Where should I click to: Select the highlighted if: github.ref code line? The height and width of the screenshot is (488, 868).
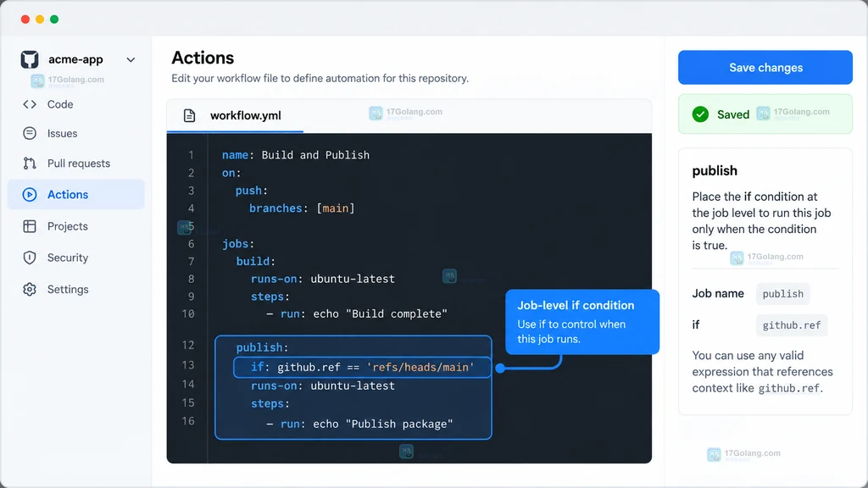tap(363, 368)
